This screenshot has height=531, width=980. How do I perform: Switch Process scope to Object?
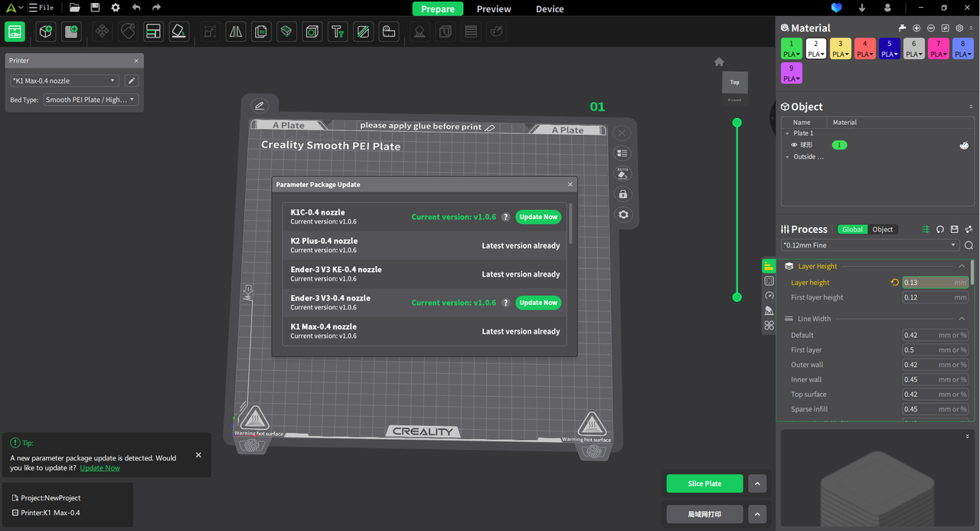click(883, 229)
